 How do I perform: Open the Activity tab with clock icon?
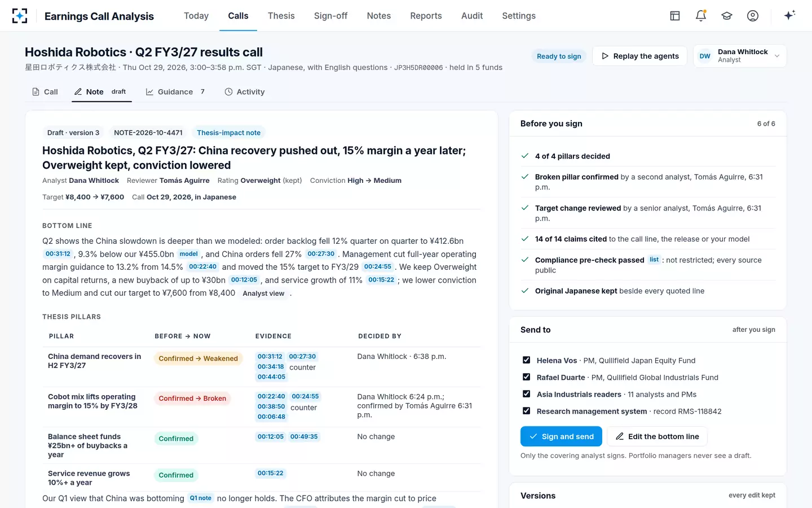coord(245,91)
